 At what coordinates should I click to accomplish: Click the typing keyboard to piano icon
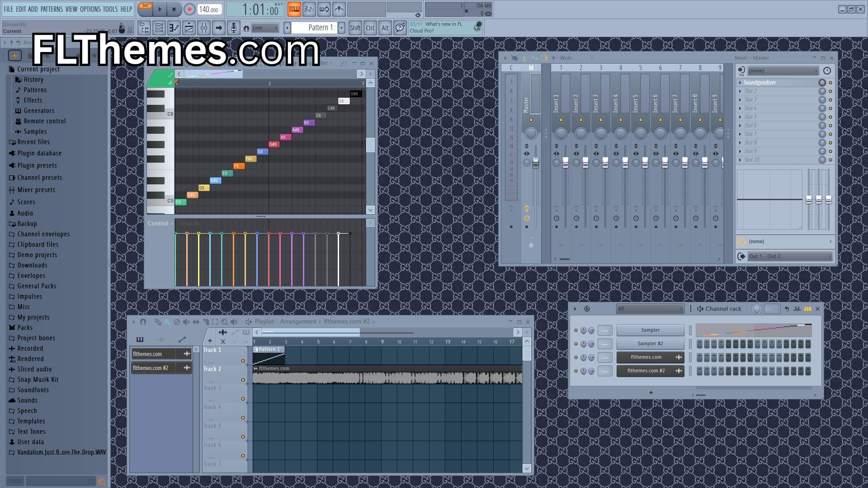tap(294, 9)
